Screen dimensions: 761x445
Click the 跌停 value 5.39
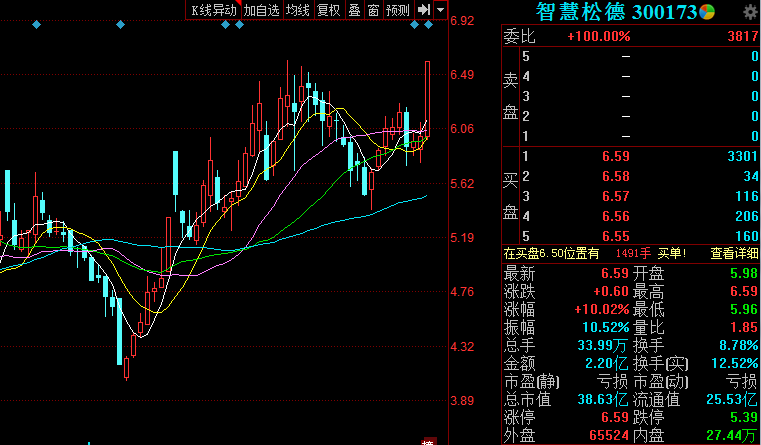coord(744,417)
